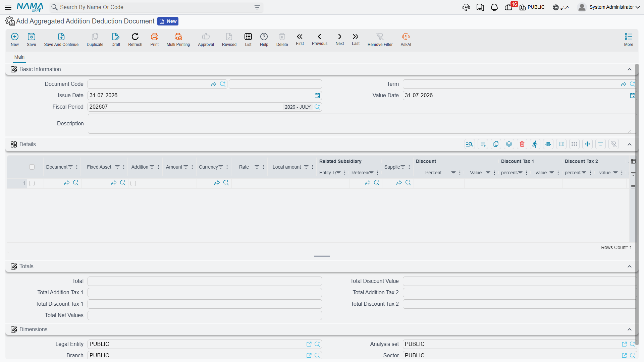Open AskAI assistant
This screenshot has height=362, width=644.
(406, 40)
